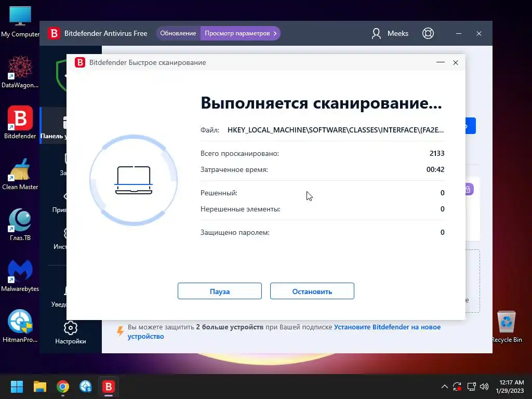Image resolution: width=532 pixels, height=399 pixels.
Task: Open the network tray icon
Action: coord(471,387)
